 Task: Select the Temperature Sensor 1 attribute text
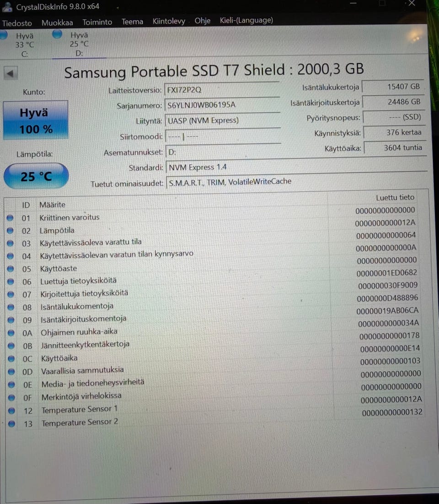coord(80,410)
